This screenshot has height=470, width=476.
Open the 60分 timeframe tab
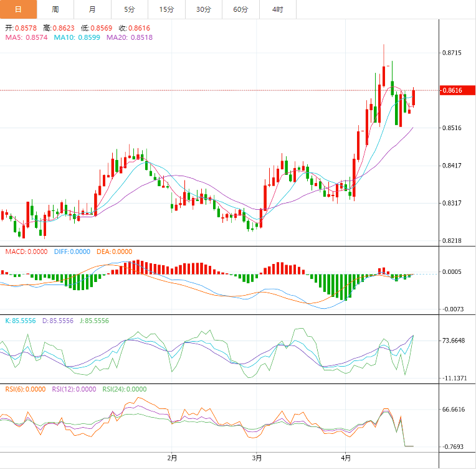(240, 9)
